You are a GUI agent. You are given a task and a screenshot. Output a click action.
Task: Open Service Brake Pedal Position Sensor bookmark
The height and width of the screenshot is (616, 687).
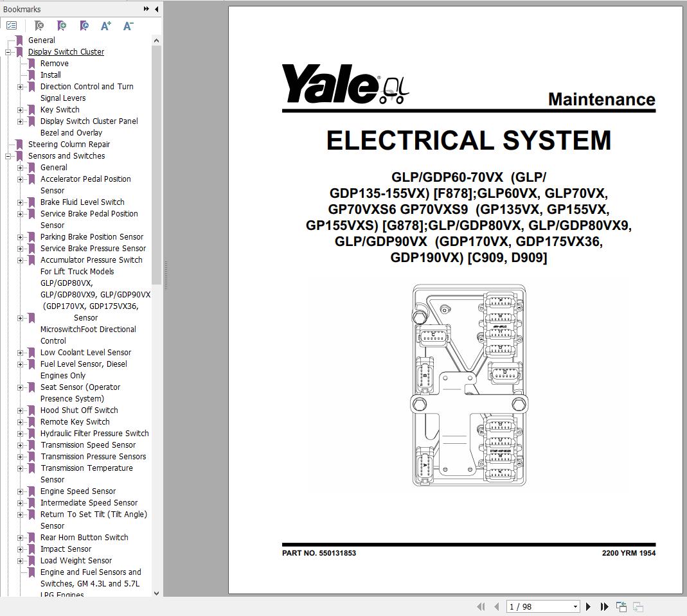tap(89, 219)
